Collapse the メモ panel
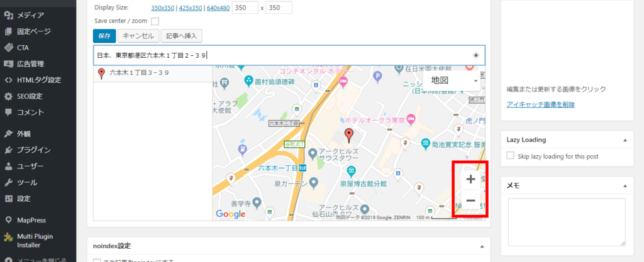644x262 pixels. [625, 185]
